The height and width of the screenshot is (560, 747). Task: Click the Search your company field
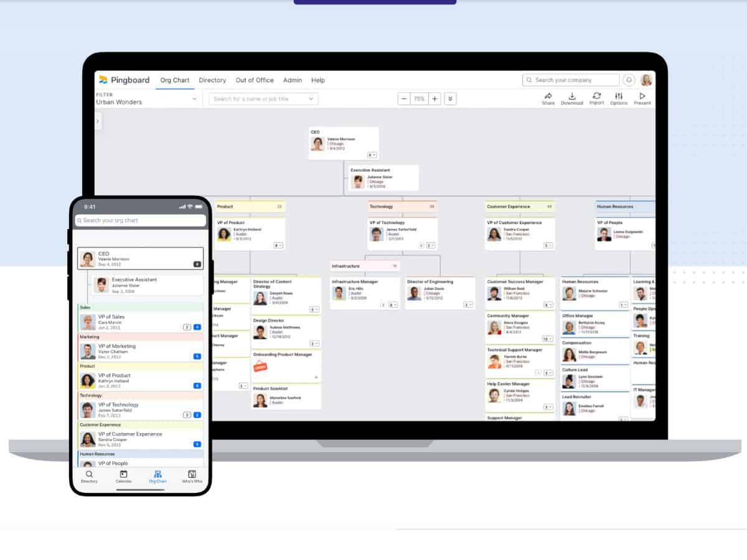pos(570,80)
